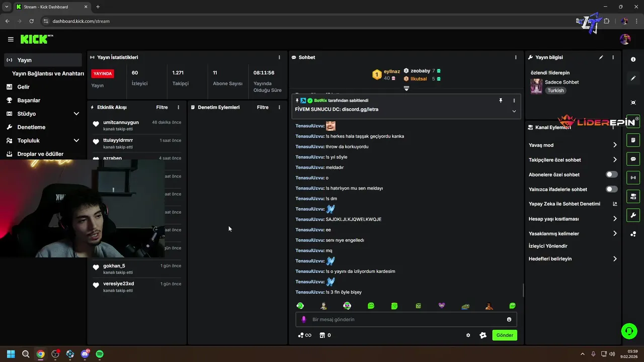Unpin the pinned BotRix message

click(501, 101)
